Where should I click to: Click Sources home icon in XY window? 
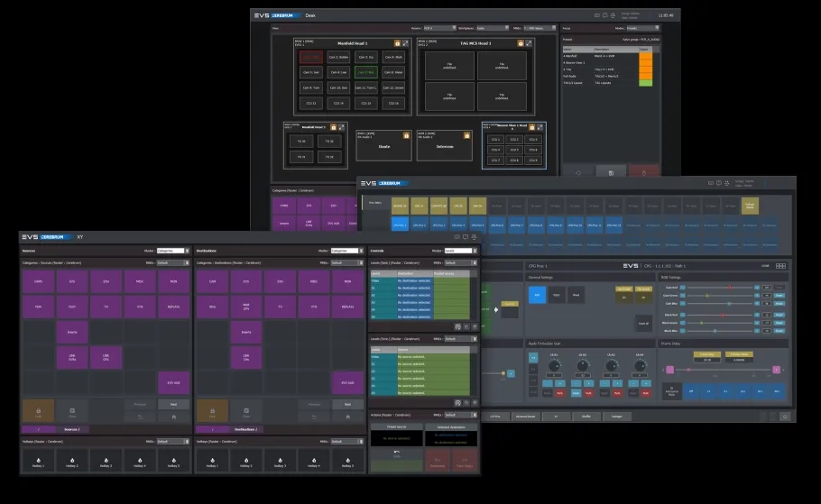click(173, 417)
